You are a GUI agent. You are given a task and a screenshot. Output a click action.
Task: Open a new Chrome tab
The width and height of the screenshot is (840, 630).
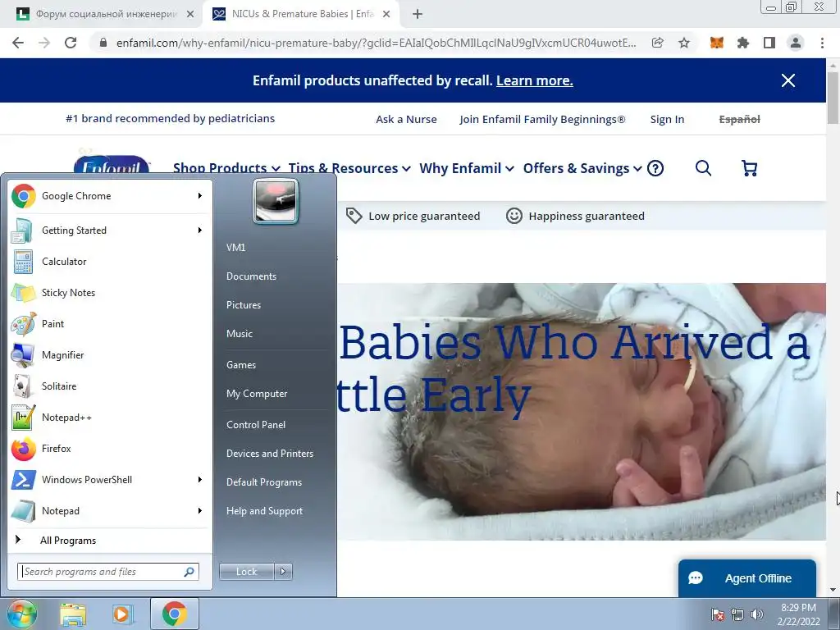(418, 15)
